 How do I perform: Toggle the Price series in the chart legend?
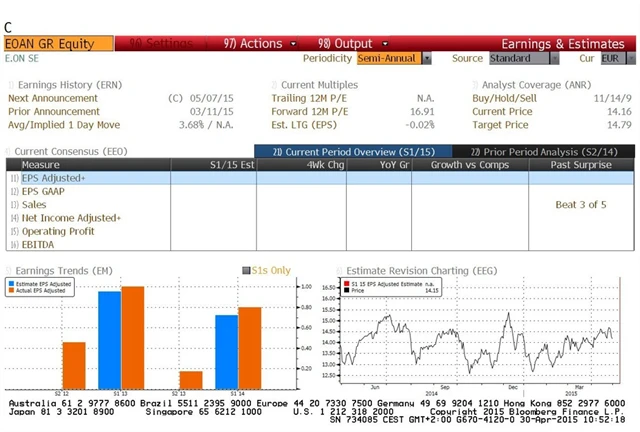(x=348, y=290)
